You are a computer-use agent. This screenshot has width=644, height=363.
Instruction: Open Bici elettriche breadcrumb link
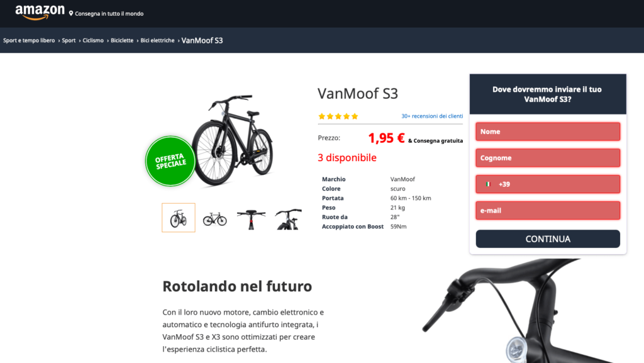pos(157,40)
